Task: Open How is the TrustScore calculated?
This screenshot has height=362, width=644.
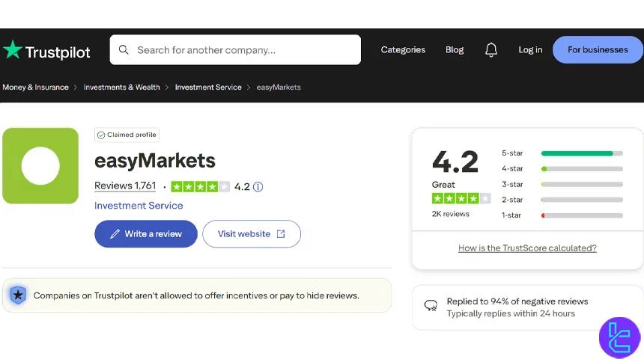Action: tap(527, 248)
